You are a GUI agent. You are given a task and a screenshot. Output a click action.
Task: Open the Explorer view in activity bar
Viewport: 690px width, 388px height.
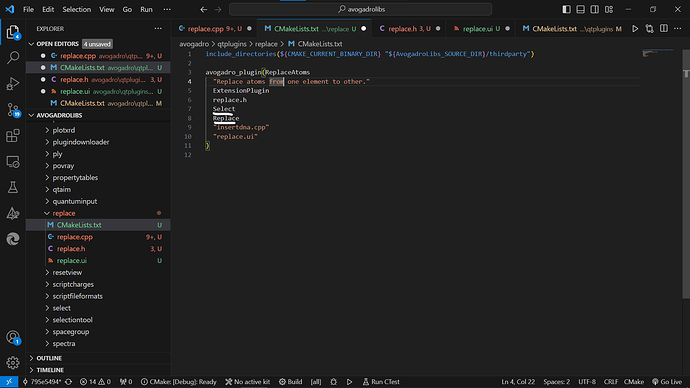click(x=13, y=32)
